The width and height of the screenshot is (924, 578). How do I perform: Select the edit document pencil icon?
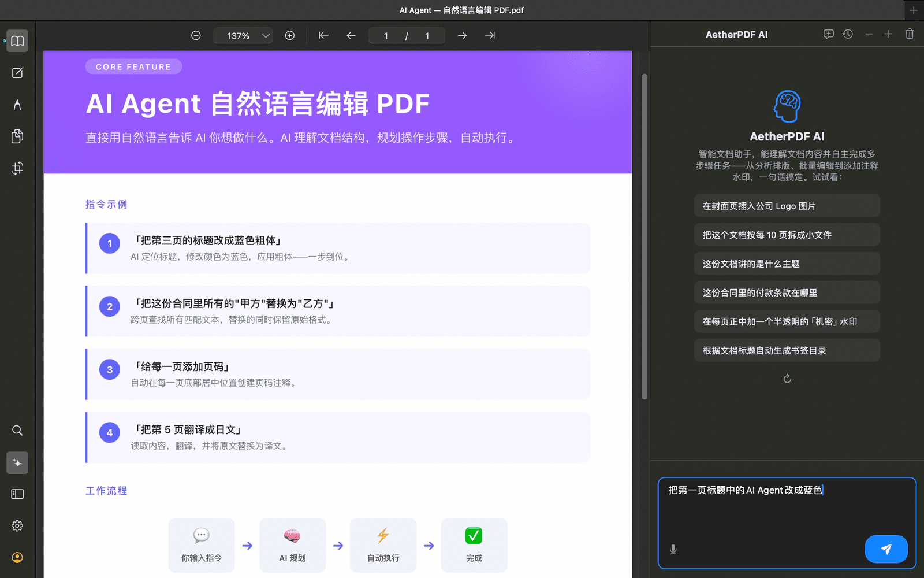pos(17,73)
